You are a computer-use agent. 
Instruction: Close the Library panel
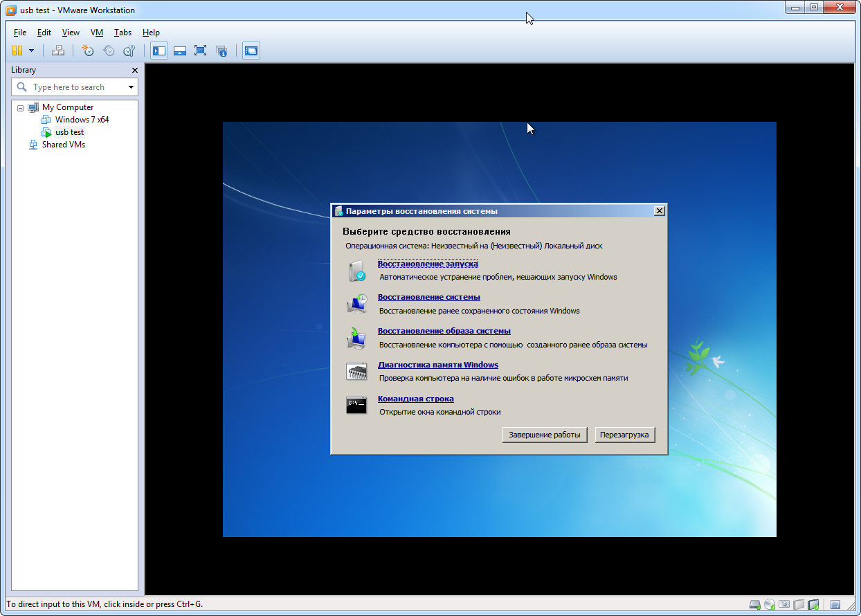(135, 70)
